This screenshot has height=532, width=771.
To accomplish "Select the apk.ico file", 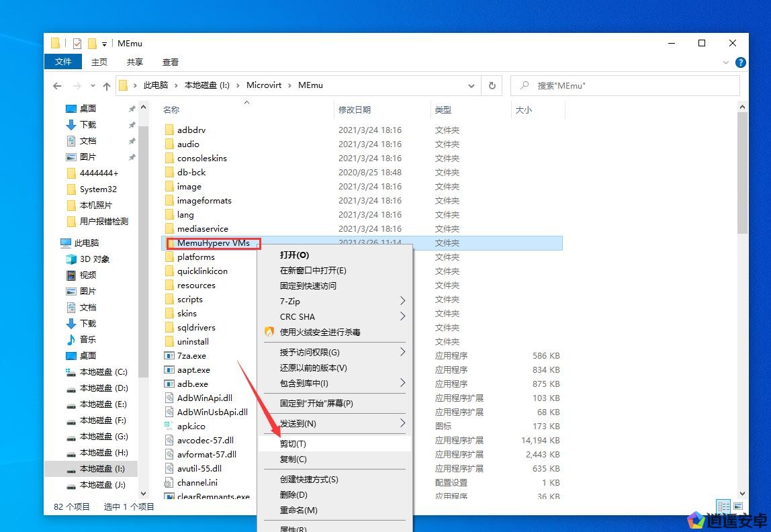I will (191, 427).
